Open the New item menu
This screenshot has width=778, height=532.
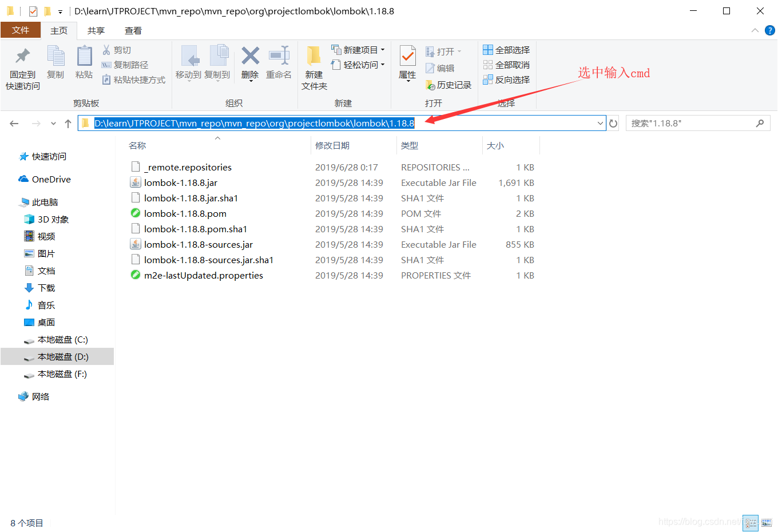click(358, 50)
